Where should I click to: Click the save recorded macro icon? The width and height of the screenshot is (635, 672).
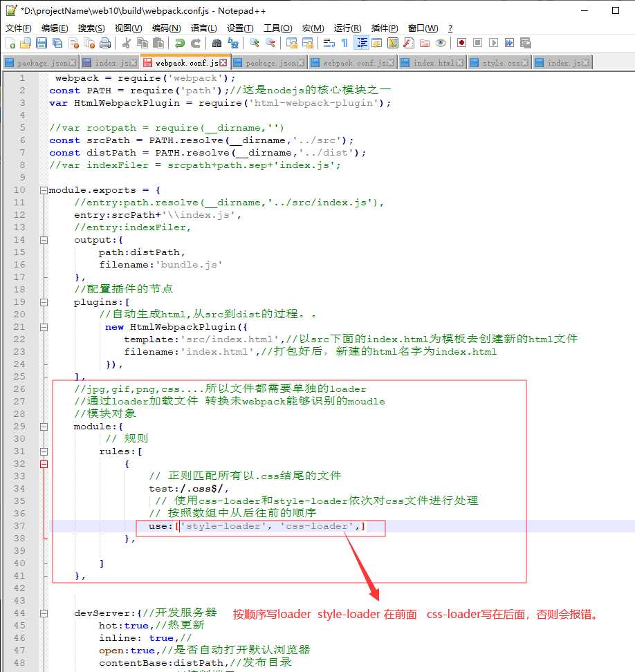525,43
